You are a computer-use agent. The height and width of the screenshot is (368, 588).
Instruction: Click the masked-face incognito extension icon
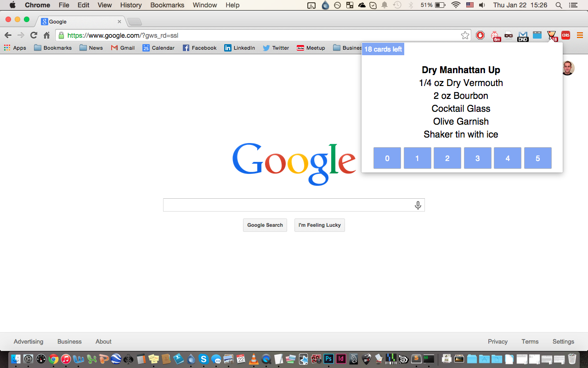509,35
